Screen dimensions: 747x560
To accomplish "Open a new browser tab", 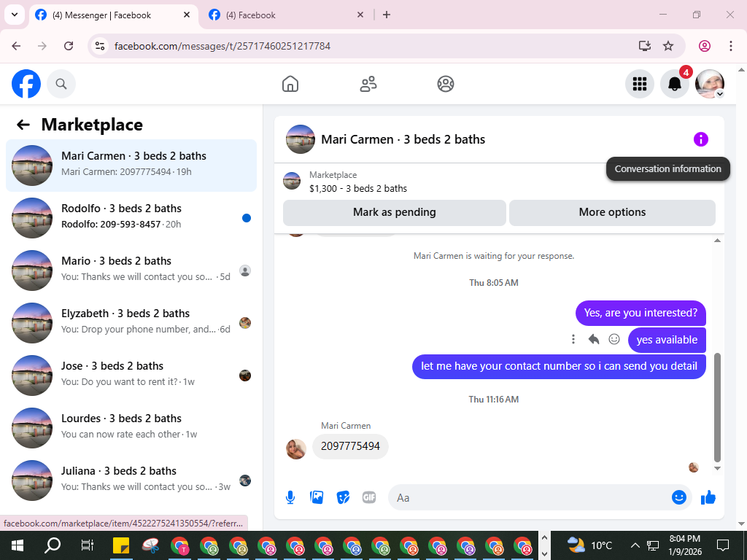I will pos(387,15).
